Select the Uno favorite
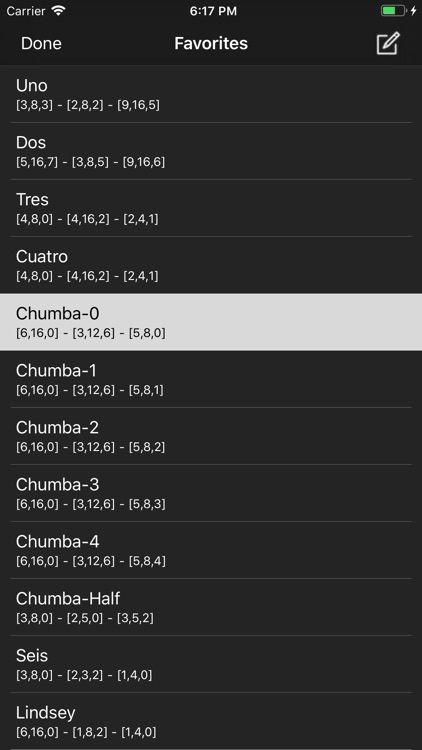The width and height of the screenshot is (422, 750). [211, 94]
